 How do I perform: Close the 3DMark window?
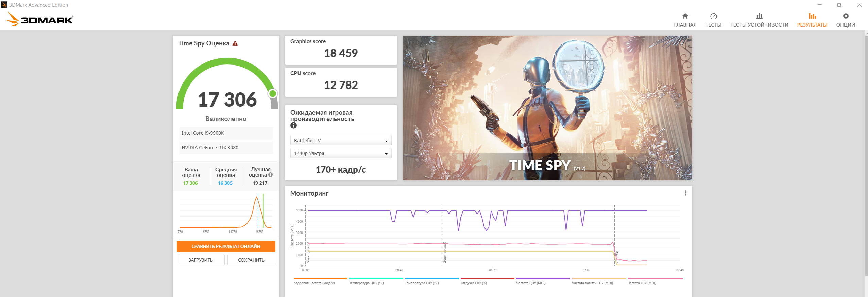[x=859, y=5]
